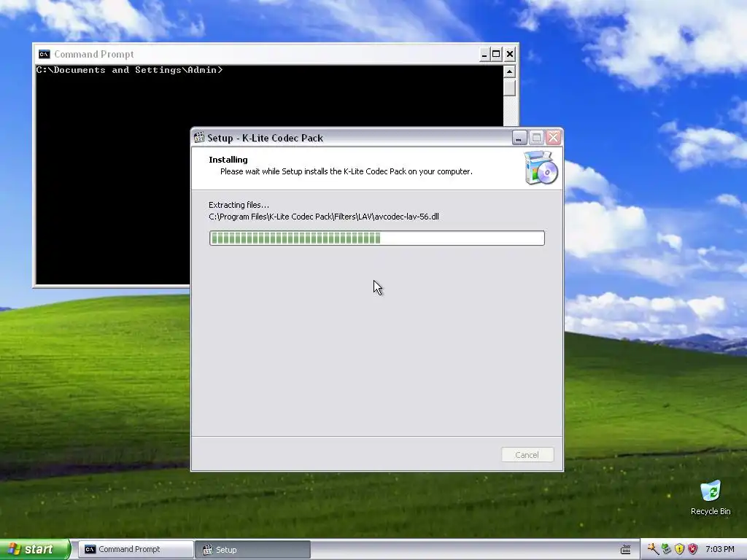
Task: Click the 'Extracting files...' status text
Action: coord(239,205)
